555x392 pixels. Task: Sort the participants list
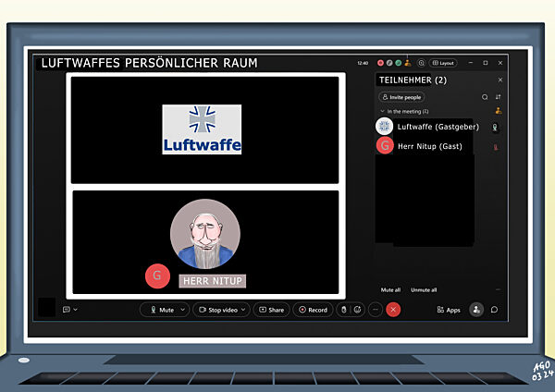pyautogui.click(x=498, y=96)
